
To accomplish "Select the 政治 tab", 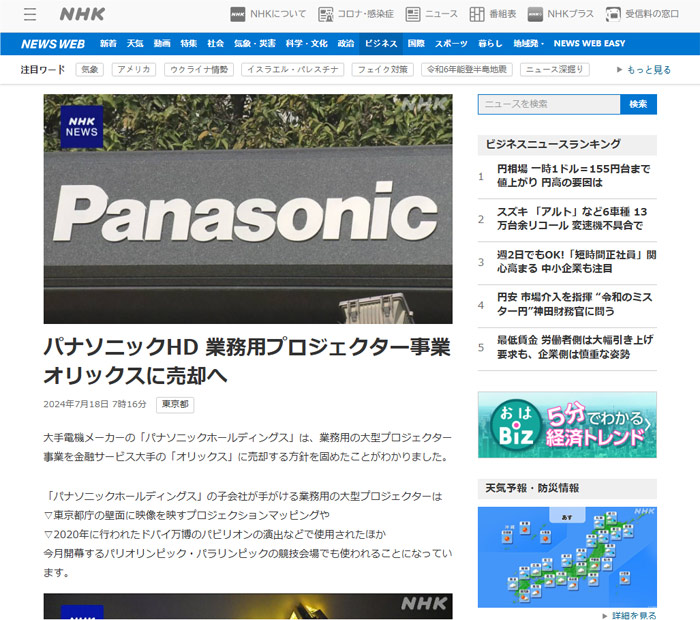I will [x=346, y=44].
